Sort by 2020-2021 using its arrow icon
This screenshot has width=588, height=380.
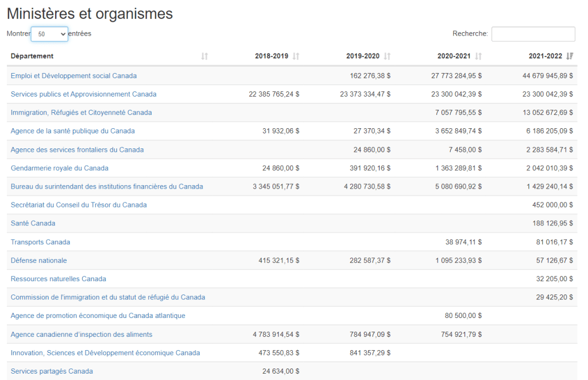(x=478, y=56)
